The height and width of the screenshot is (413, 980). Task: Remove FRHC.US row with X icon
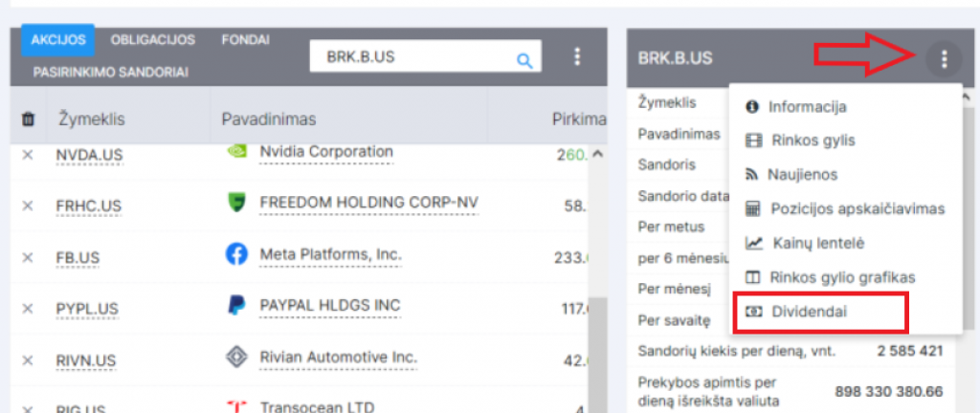tap(28, 206)
